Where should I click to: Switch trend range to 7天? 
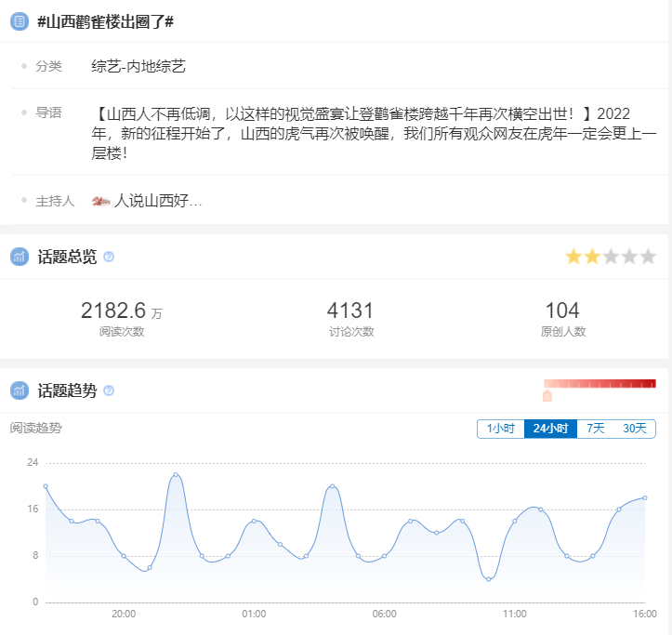pyautogui.click(x=595, y=429)
